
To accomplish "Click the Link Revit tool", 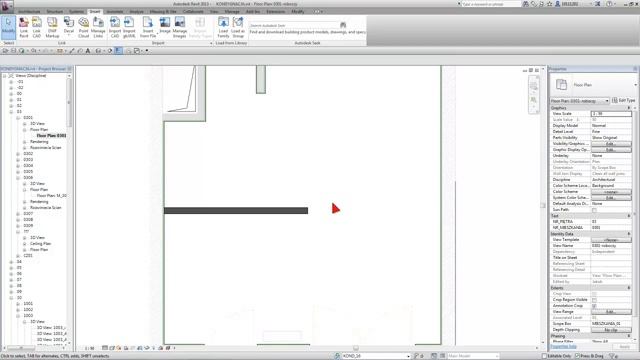I will point(24,27).
